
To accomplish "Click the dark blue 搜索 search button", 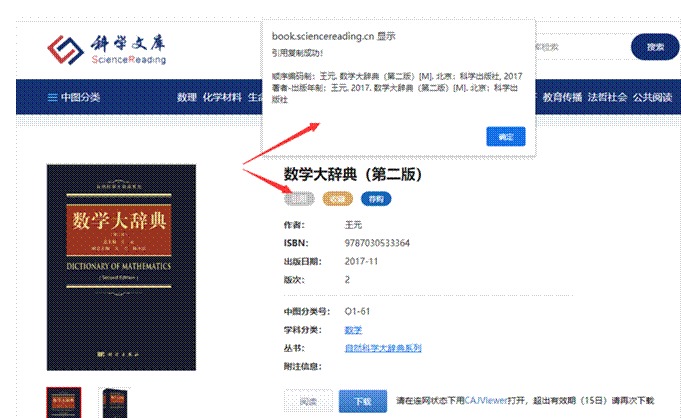I will coord(655,47).
